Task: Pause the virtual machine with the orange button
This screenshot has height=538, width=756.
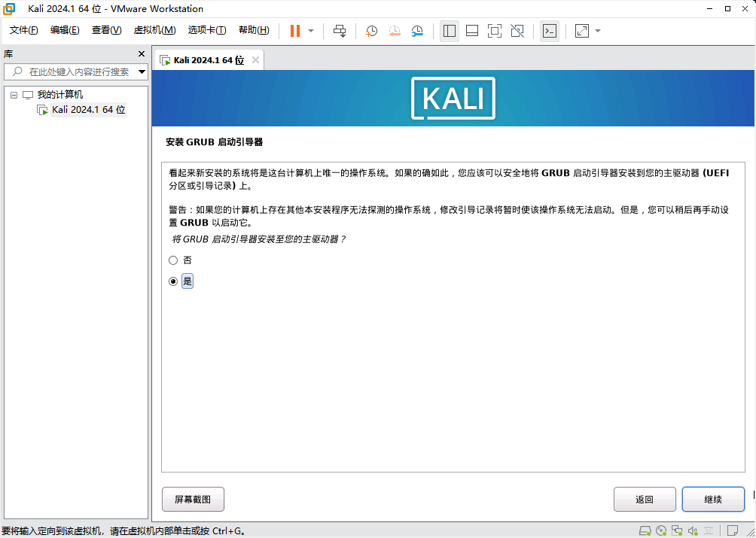Action: click(x=294, y=31)
